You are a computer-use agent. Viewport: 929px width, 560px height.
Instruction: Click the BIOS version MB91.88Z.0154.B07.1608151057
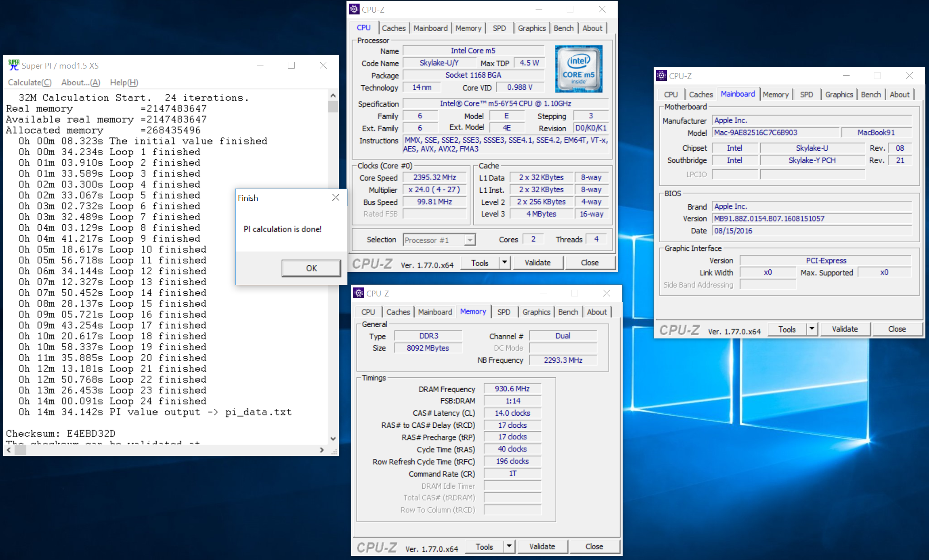click(812, 218)
